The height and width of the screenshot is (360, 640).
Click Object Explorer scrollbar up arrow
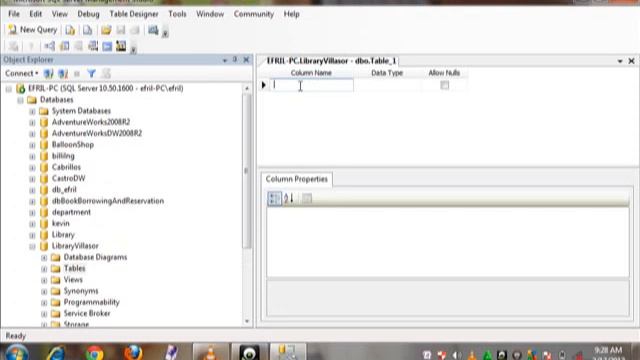pyautogui.click(x=247, y=88)
